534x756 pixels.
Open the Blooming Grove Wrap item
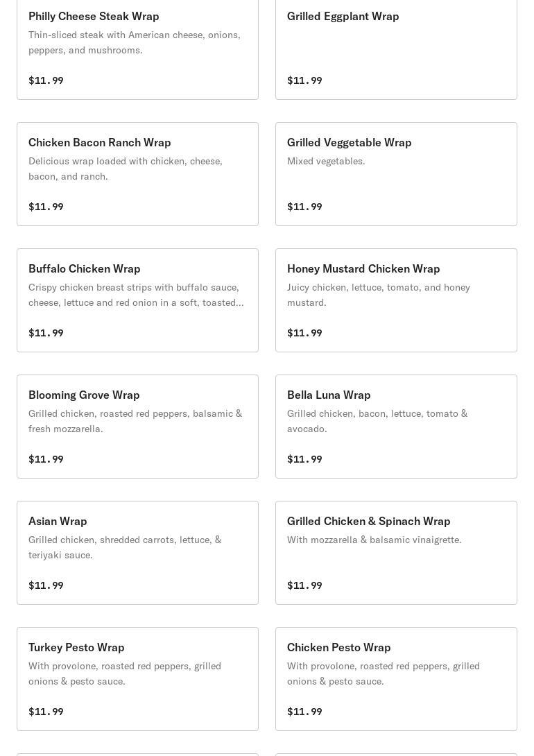[137, 427]
